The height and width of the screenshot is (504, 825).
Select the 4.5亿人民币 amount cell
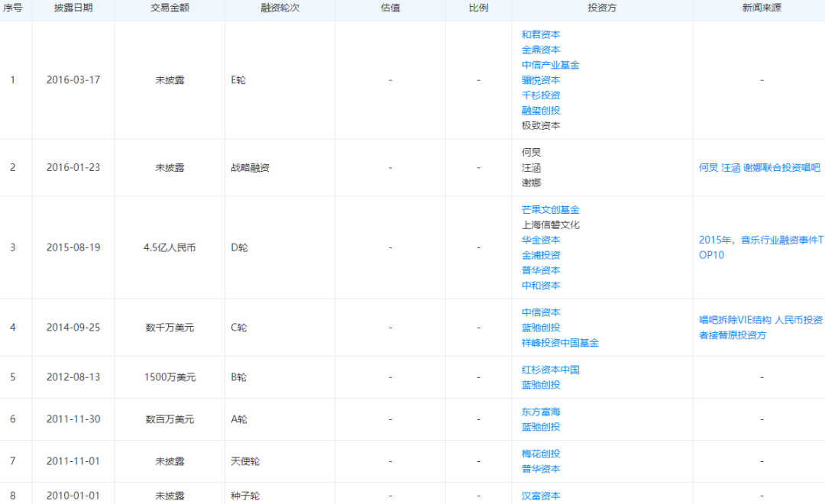170,247
